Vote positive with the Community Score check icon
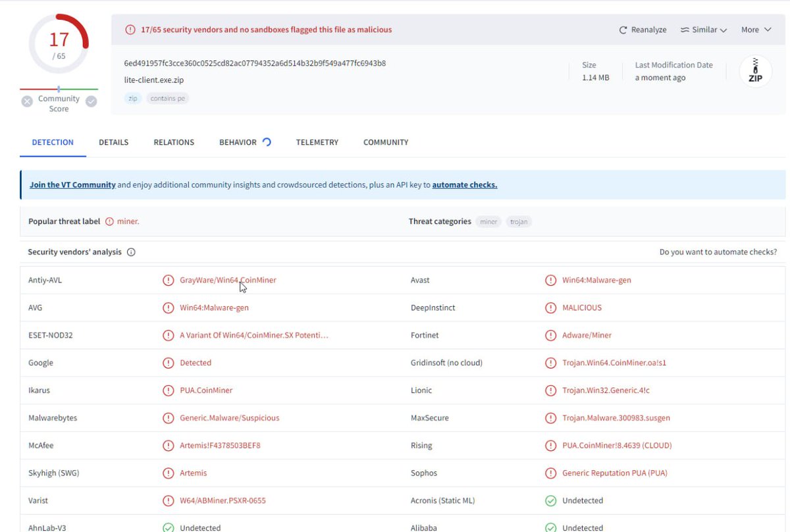Image resolution: width=790 pixels, height=532 pixels. tap(92, 101)
